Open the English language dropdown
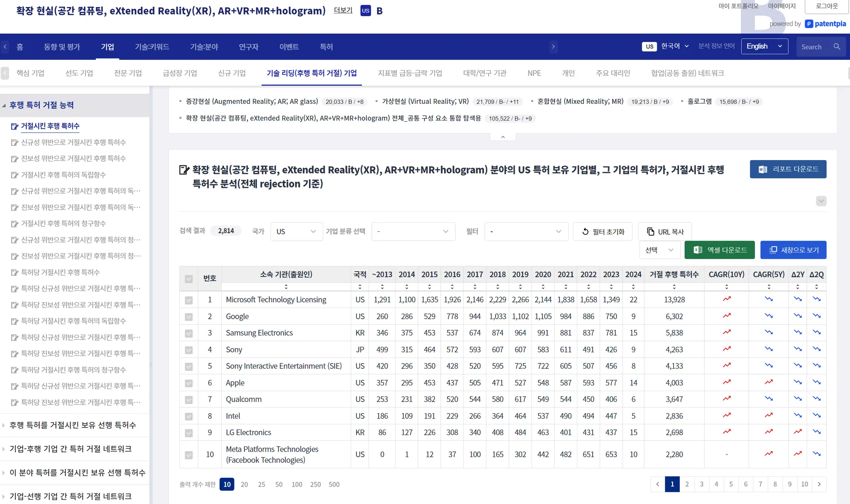 [x=764, y=46]
